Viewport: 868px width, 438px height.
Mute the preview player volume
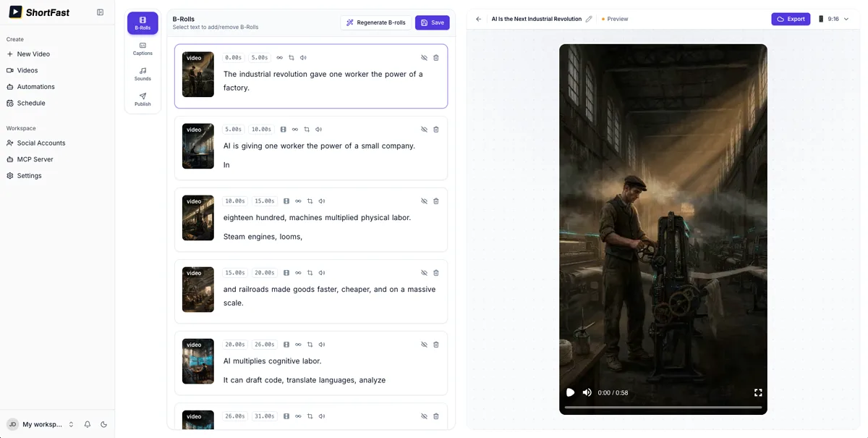click(x=587, y=392)
